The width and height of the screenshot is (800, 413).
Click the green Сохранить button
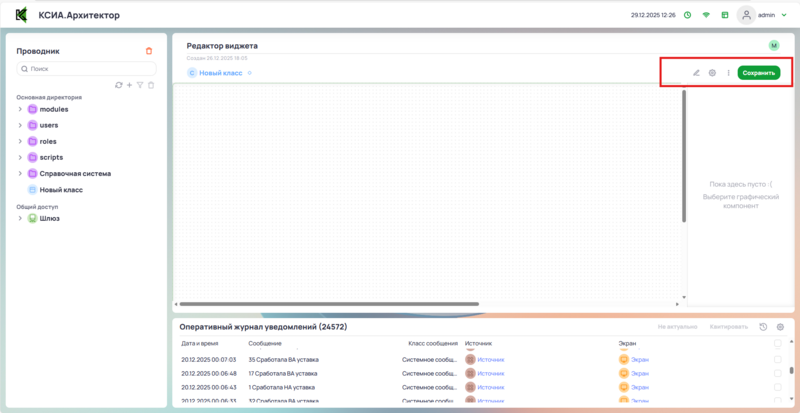click(758, 73)
